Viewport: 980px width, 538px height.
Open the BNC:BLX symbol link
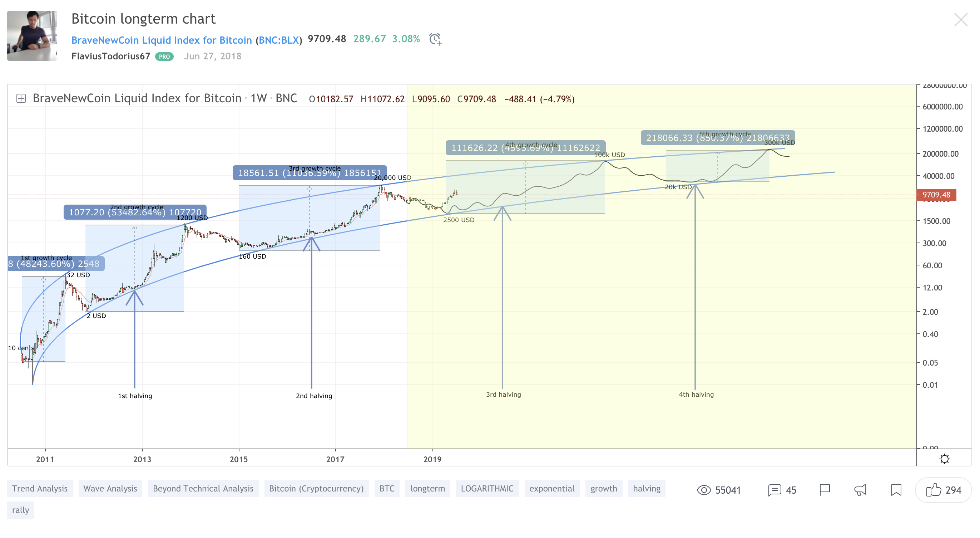[x=278, y=40]
